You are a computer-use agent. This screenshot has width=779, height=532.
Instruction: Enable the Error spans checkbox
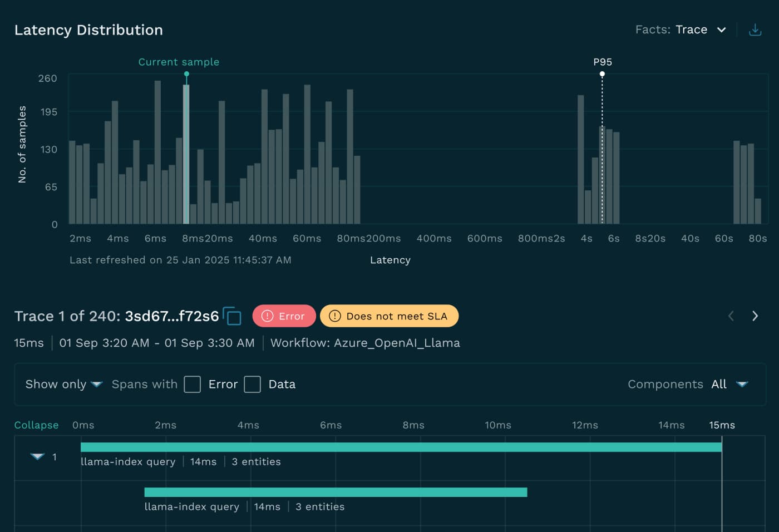(x=193, y=384)
